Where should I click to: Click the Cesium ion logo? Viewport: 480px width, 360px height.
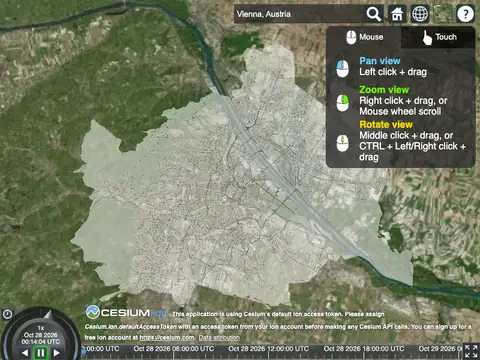[x=127, y=312]
